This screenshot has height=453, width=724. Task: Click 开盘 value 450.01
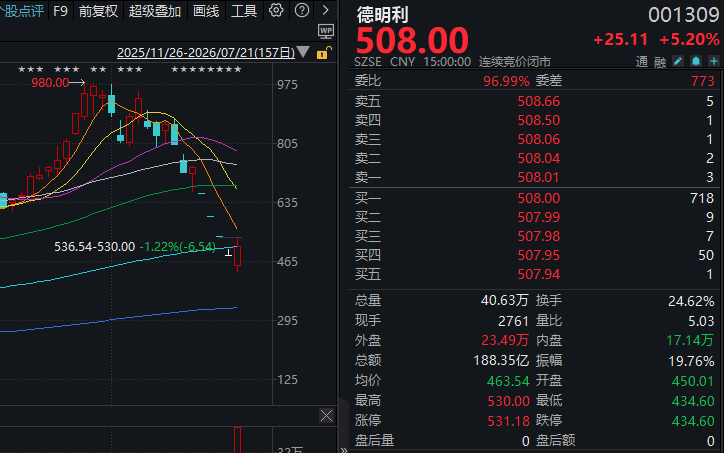coord(693,381)
